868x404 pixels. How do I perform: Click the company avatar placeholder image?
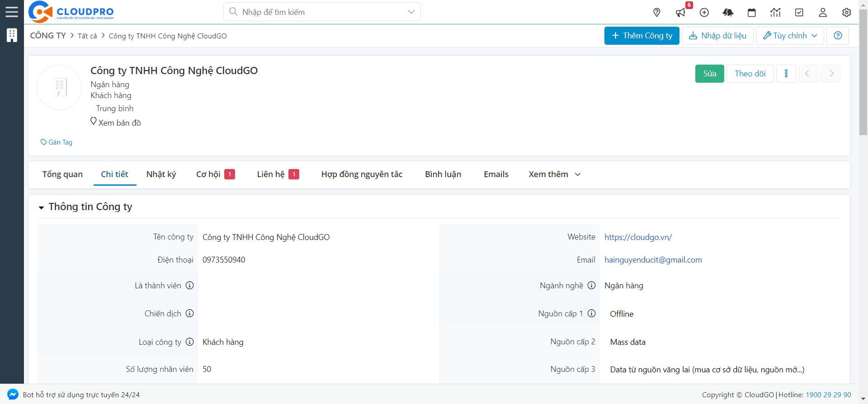coord(59,87)
